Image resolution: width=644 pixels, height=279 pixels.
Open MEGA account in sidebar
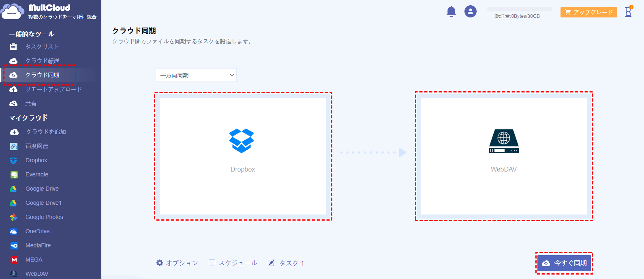click(x=34, y=260)
